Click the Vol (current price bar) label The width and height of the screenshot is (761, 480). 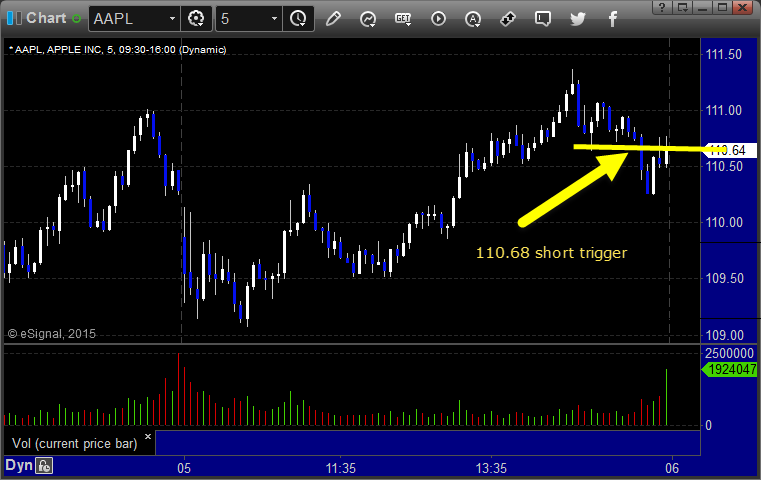(x=75, y=444)
